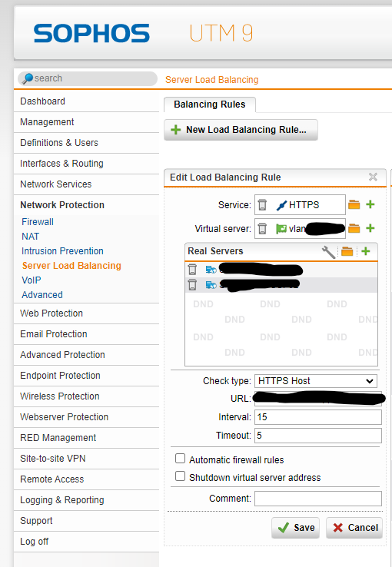Open Real Servers folder icon

pyautogui.click(x=347, y=251)
